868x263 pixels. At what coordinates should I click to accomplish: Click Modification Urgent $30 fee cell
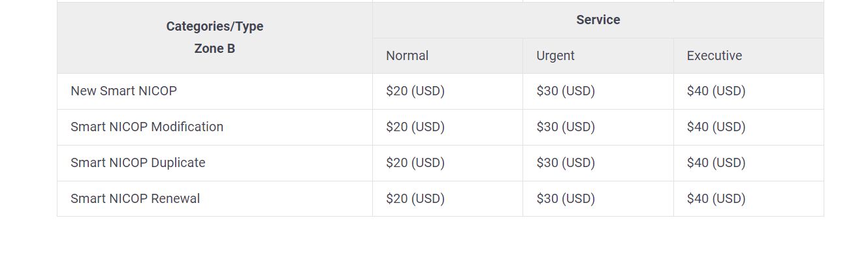(566, 127)
